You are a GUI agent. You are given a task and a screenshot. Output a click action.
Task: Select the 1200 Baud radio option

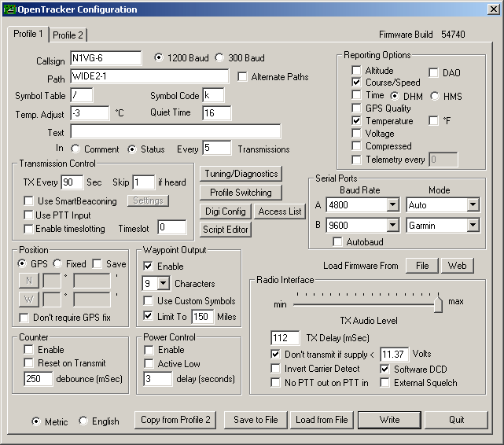click(x=159, y=58)
